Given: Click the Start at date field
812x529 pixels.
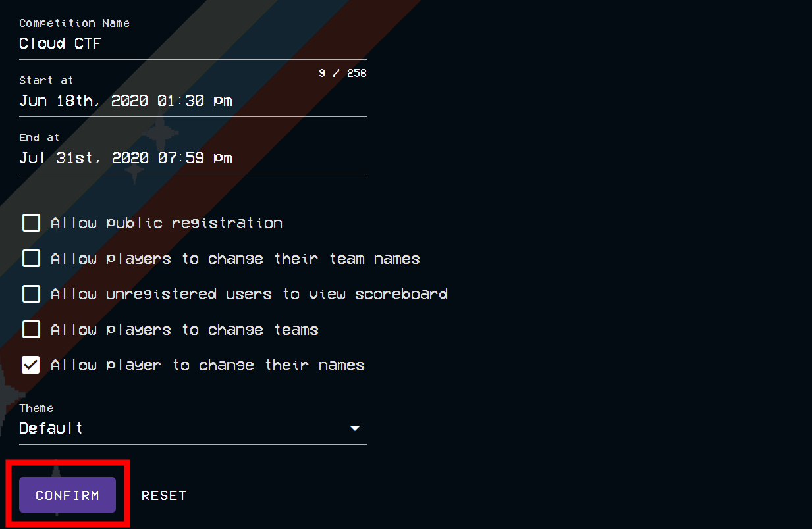Looking at the screenshot, I should [125, 101].
